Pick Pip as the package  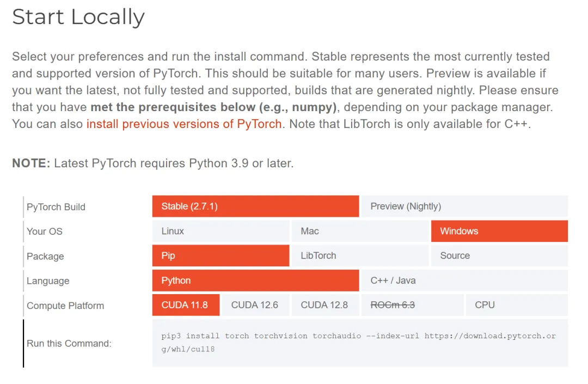(220, 255)
